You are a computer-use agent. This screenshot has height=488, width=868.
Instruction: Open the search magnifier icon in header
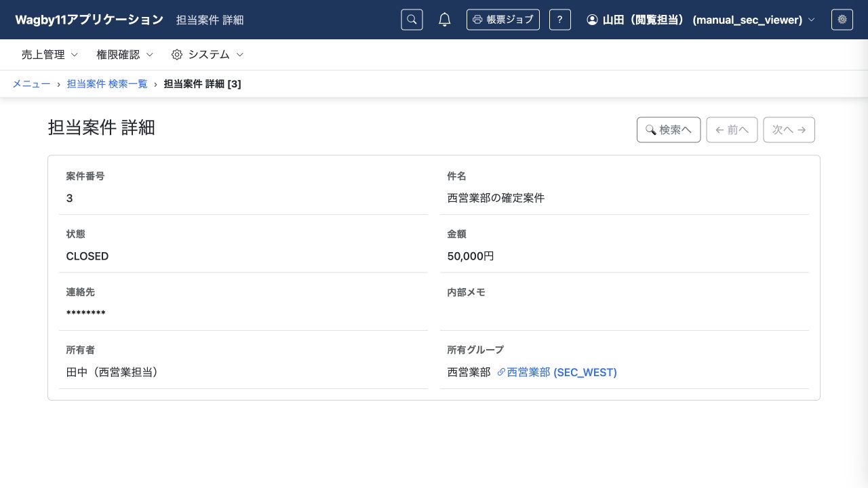pyautogui.click(x=412, y=20)
